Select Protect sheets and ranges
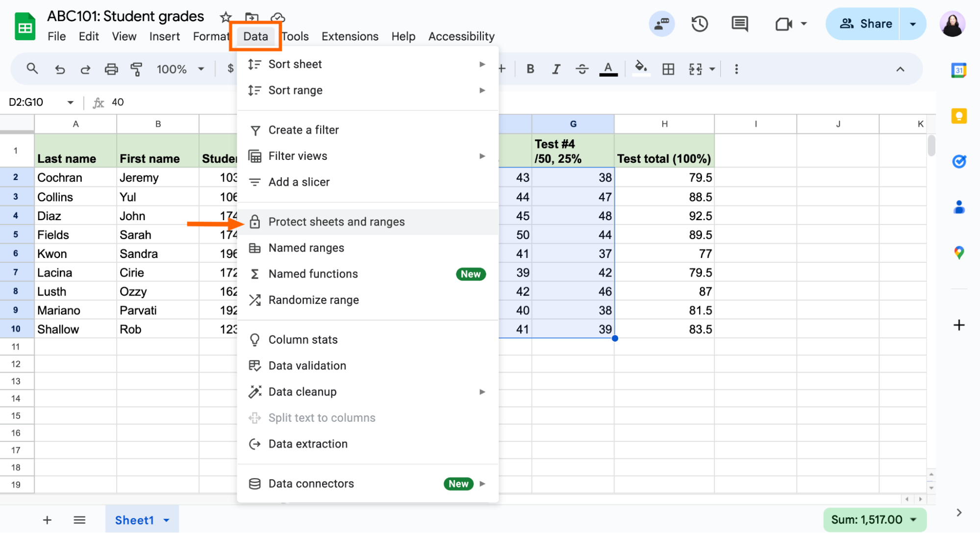The width and height of the screenshot is (980, 533). tap(336, 222)
